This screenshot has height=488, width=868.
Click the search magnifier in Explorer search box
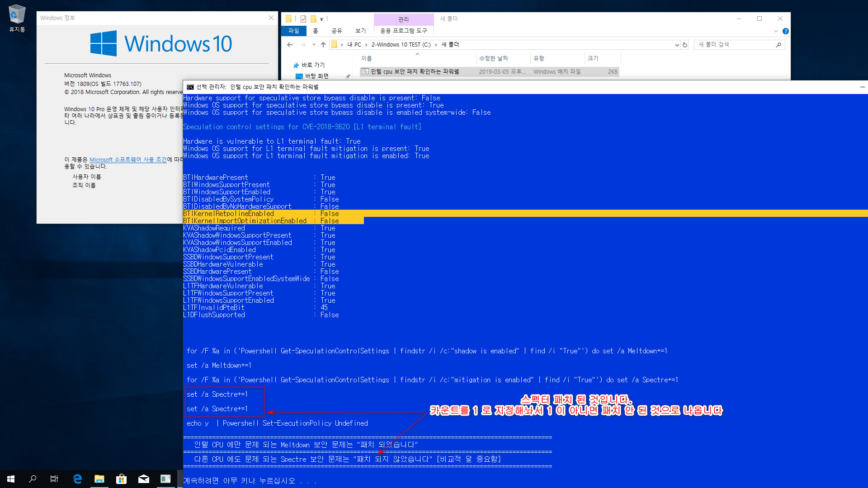778,45
